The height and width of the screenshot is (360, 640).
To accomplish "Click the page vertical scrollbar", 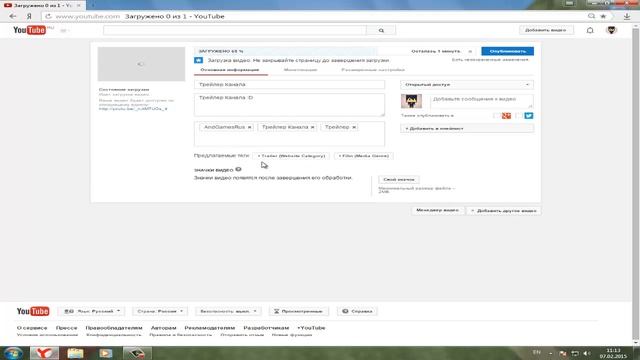I will [x=636, y=184].
